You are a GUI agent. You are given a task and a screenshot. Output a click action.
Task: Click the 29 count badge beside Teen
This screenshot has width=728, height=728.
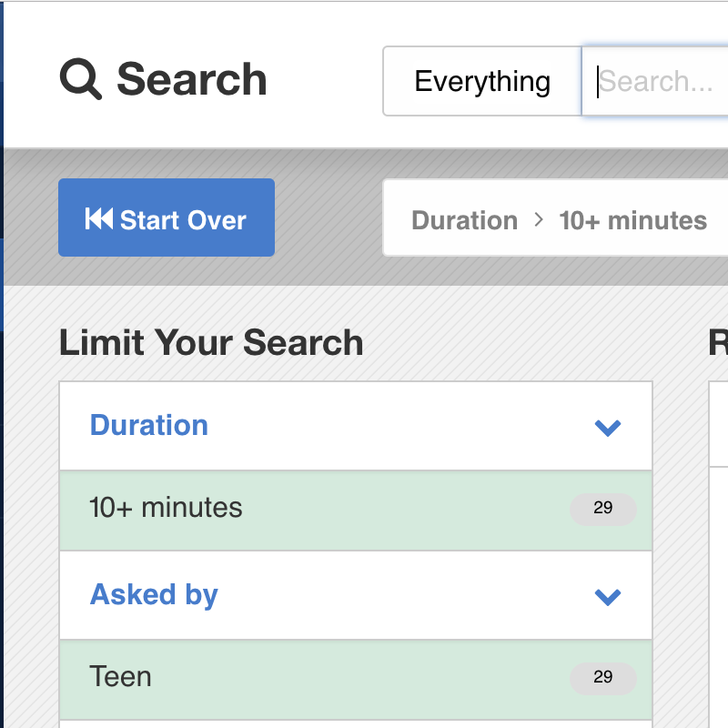click(x=602, y=678)
